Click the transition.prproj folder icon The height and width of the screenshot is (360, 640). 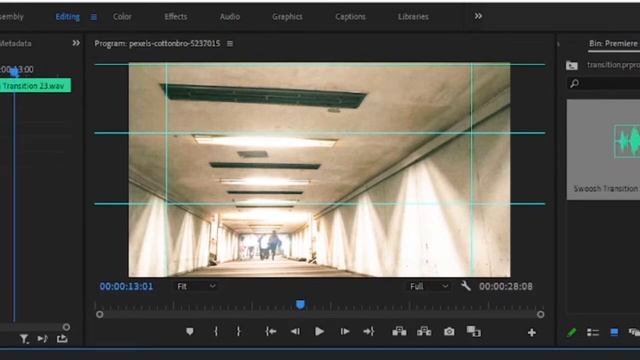[572, 65]
